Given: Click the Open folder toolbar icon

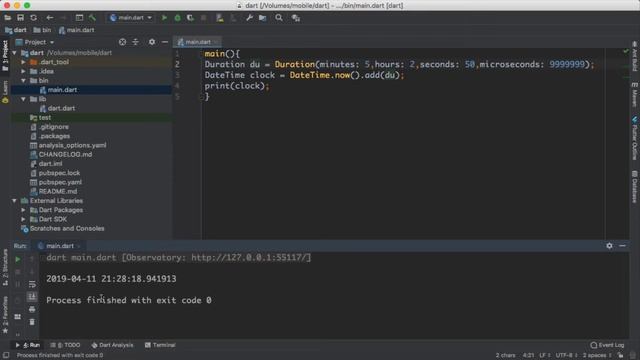Looking at the screenshot, I should (x=7, y=18).
